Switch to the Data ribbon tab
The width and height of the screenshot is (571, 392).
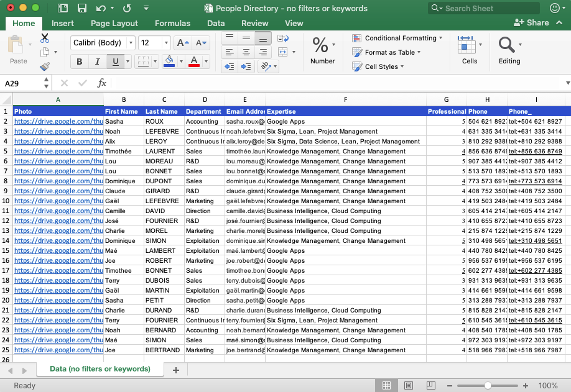point(216,23)
